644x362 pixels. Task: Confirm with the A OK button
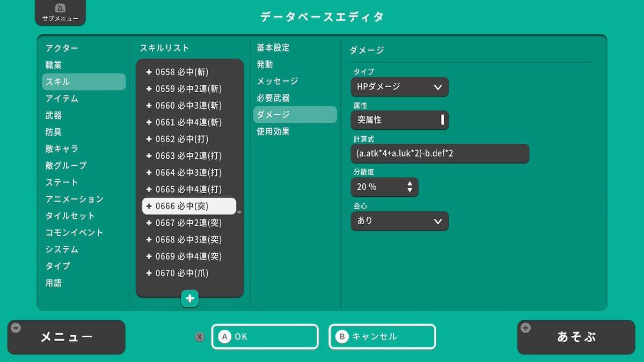(265, 337)
